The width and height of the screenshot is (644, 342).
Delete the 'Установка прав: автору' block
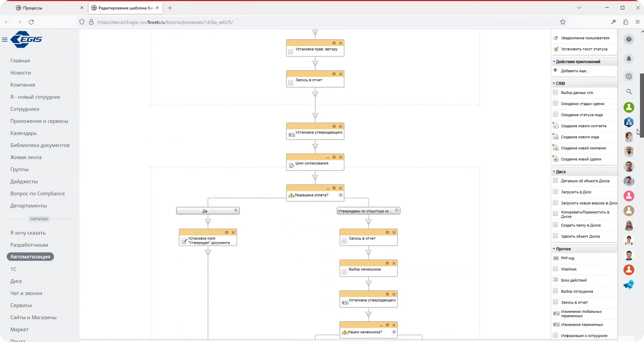coord(340,43)
